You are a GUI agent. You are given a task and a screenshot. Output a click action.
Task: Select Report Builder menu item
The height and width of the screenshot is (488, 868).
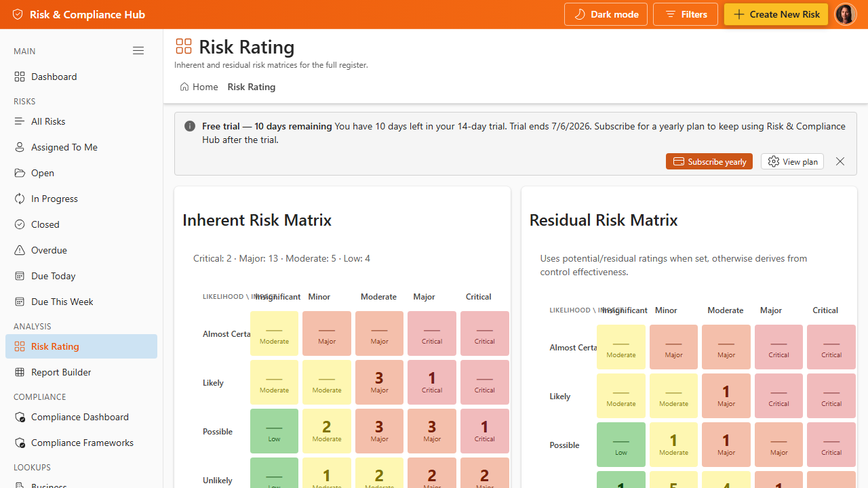[81, 372]
